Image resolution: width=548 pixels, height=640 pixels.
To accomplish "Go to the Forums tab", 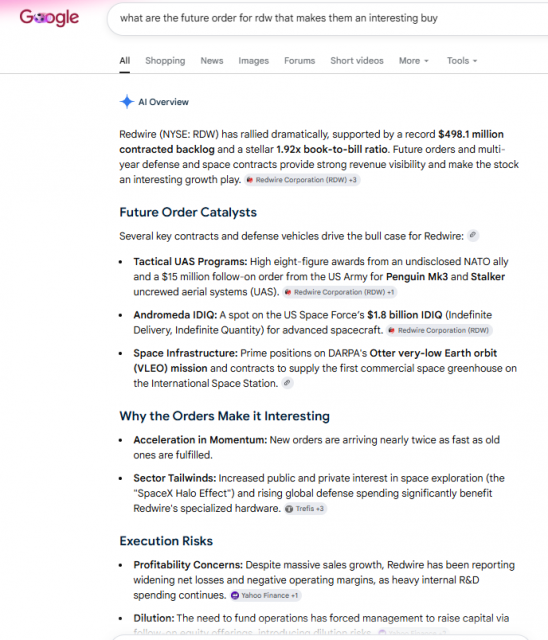I will 300,61.
